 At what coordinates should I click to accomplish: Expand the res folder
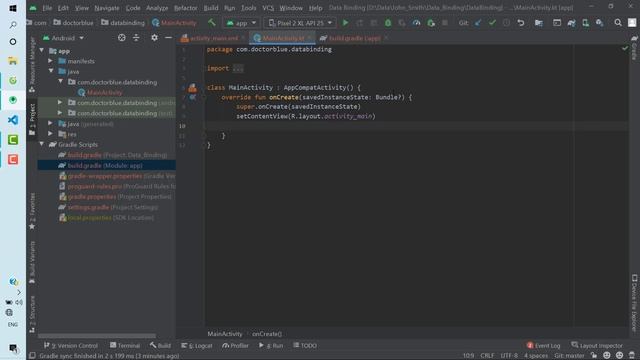51,134
